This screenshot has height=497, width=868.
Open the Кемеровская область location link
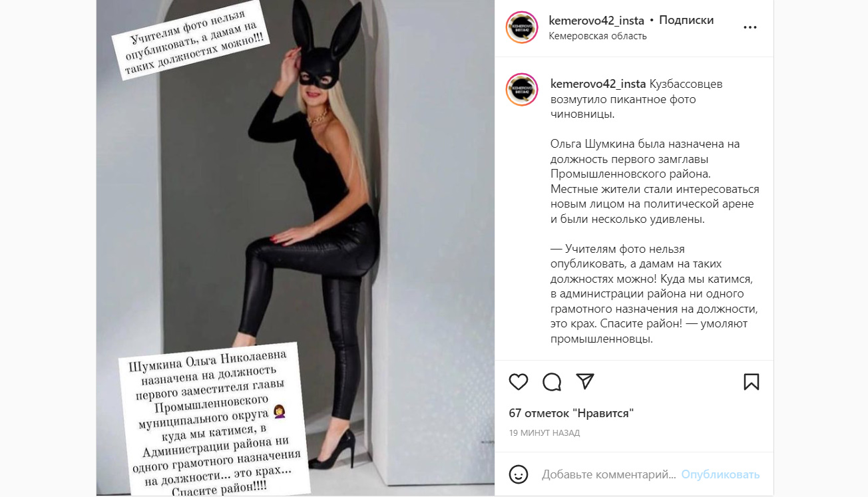click(598, 36)
